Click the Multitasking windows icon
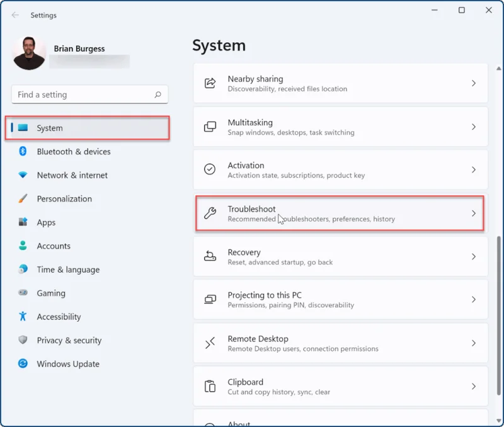Viewport: 504px width, 427px height. (210, 127)
